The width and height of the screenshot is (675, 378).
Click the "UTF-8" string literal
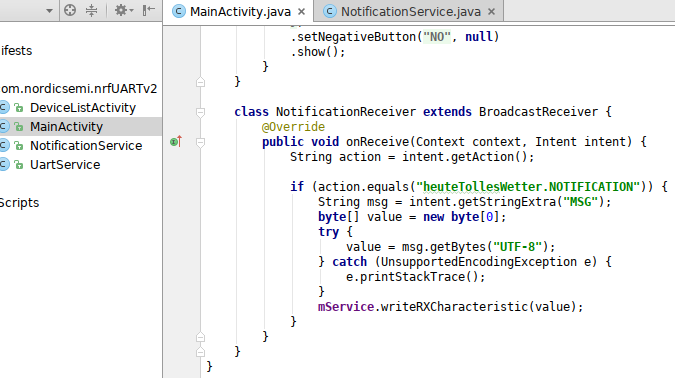[x=517, y=247]
